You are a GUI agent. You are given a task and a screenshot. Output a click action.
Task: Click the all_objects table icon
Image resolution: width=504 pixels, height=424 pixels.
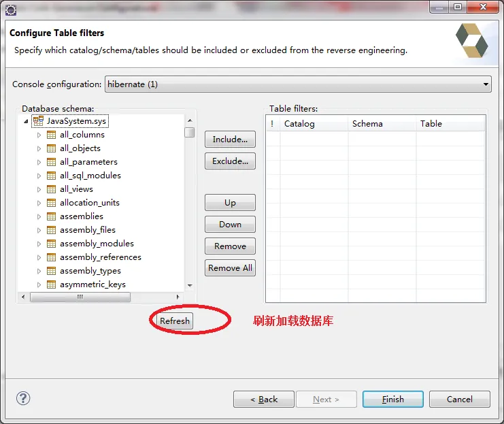(x=51, y=148)
